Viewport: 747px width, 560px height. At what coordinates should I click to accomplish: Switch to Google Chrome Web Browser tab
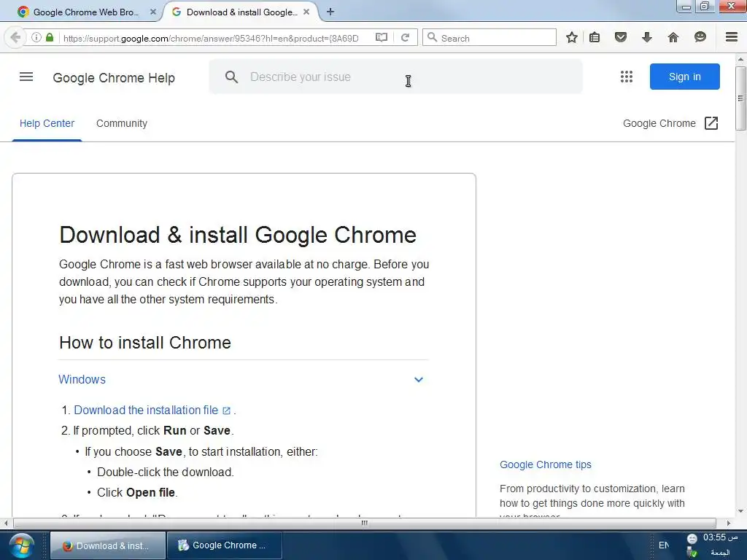point(86,12)
